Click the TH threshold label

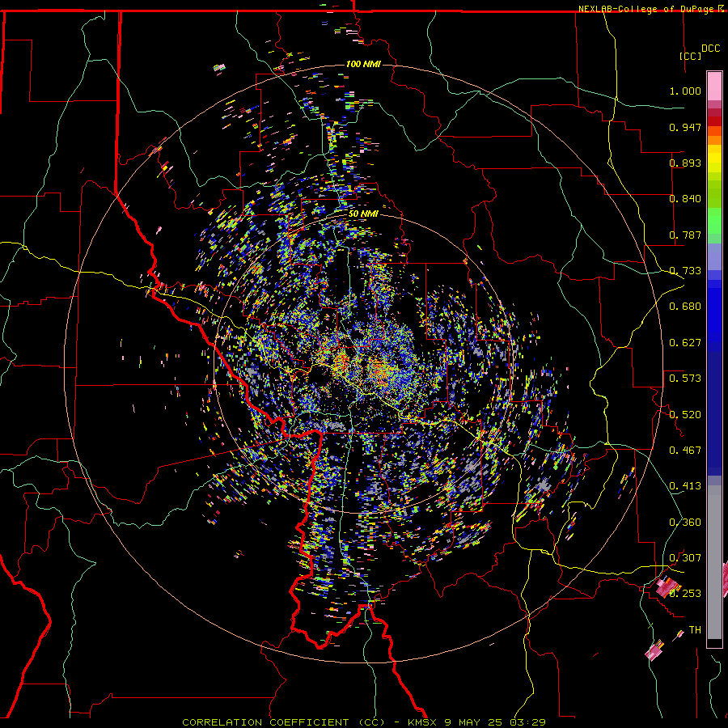coord(695,630)
